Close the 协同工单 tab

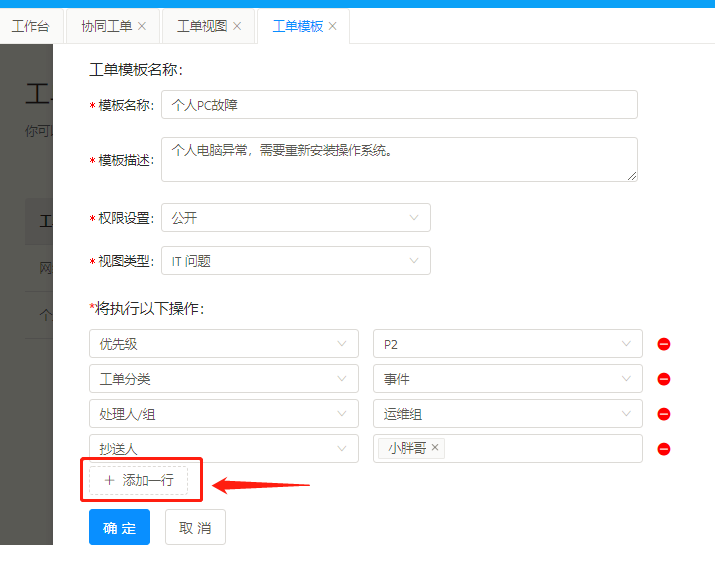[141, 26]
